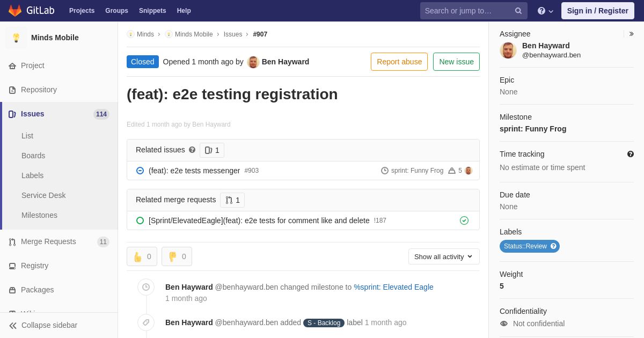
Task: Click the Closed status badge
Action: [x=143, y=62]
